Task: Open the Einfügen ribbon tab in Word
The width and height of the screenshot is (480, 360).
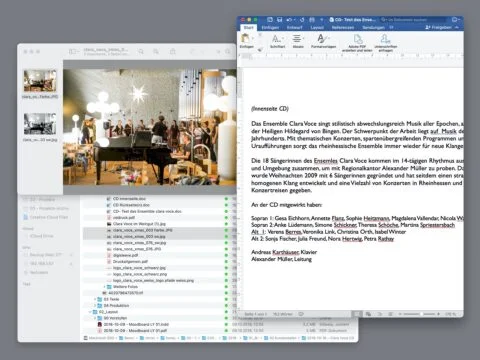Action: point(270,27)
